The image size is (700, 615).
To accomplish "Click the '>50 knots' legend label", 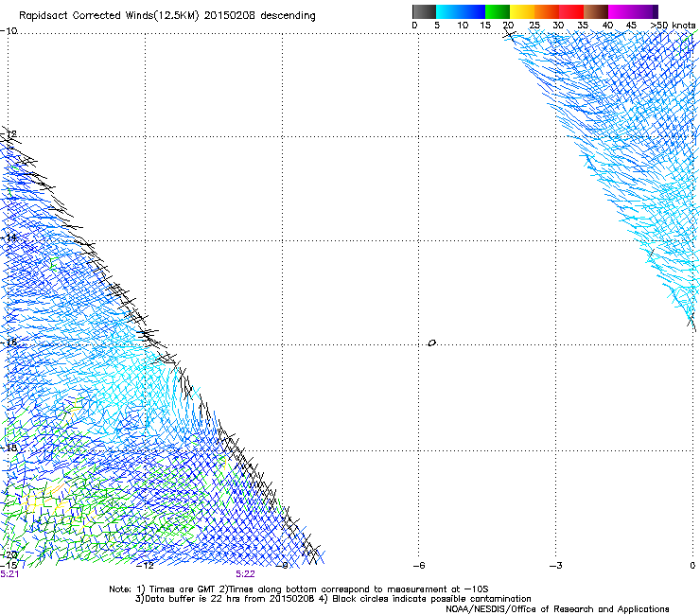I will pyautogui.click(x=673, y=26).
